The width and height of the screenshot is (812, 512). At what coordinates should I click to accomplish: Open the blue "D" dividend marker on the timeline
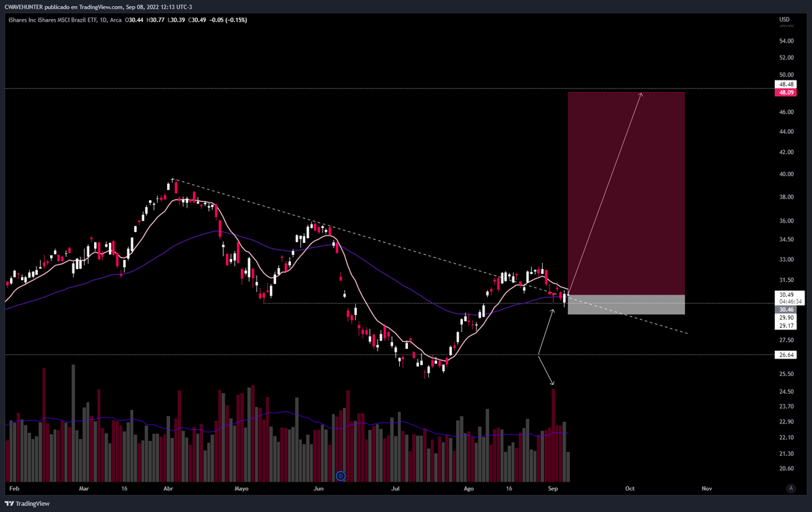click(x=340, y=476)
